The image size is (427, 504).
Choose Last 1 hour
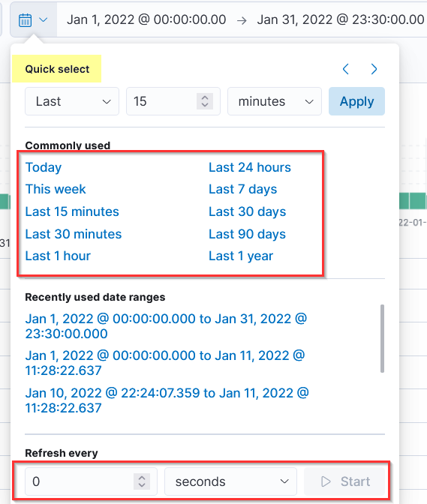[58, 256]
